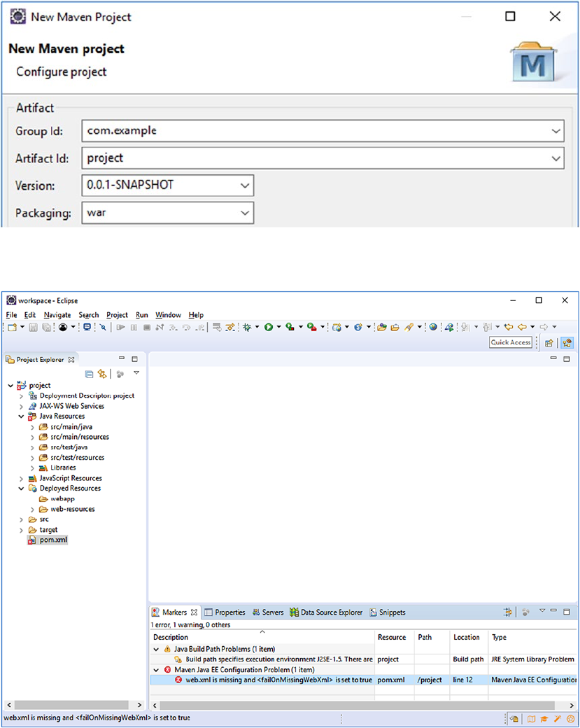Minimize the Project Explorer view
Screen dimensions: 580x728
pyautogui.click(x=122, y=358)
